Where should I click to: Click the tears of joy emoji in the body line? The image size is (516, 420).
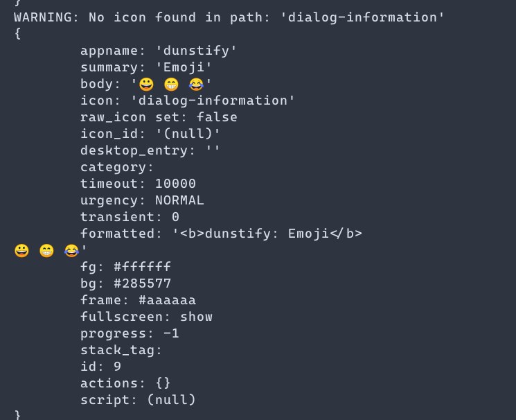click(x=196, y=85)
